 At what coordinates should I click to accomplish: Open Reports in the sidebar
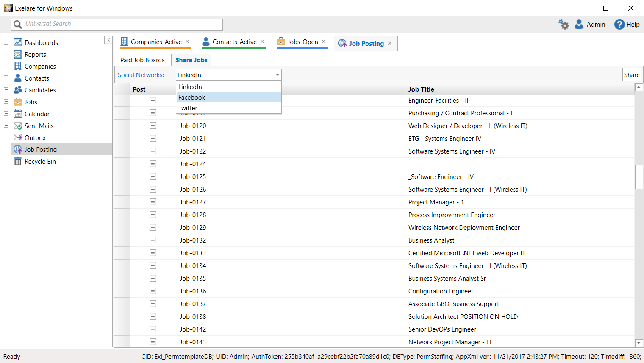point(35,54)
